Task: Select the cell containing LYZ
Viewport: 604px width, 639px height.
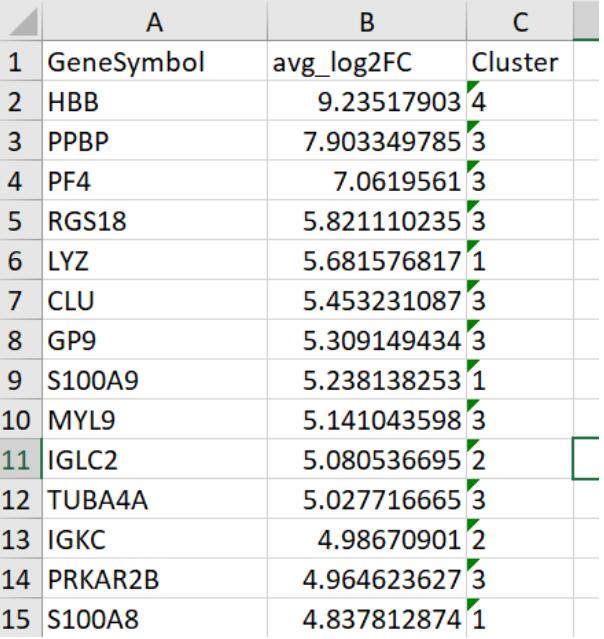Action: tap(154, 262)
